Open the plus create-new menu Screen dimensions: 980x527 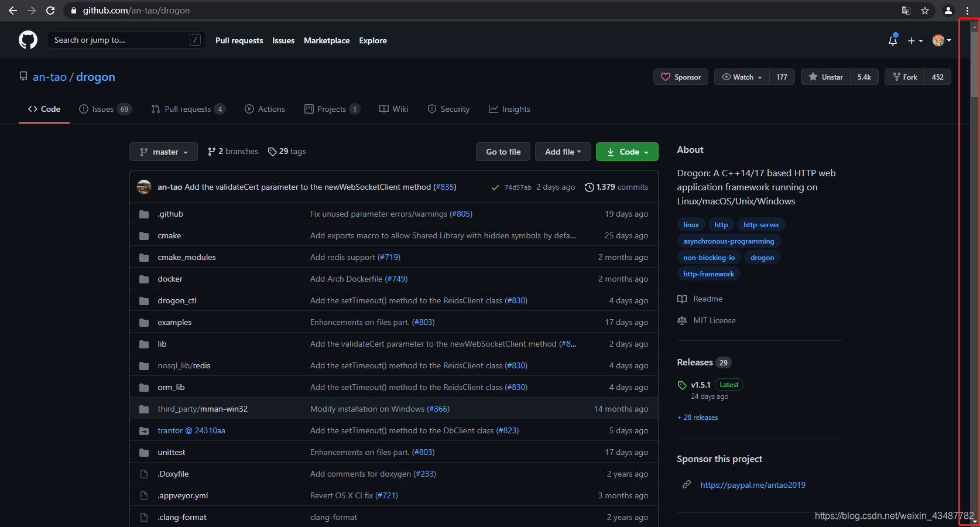[915, 40]
